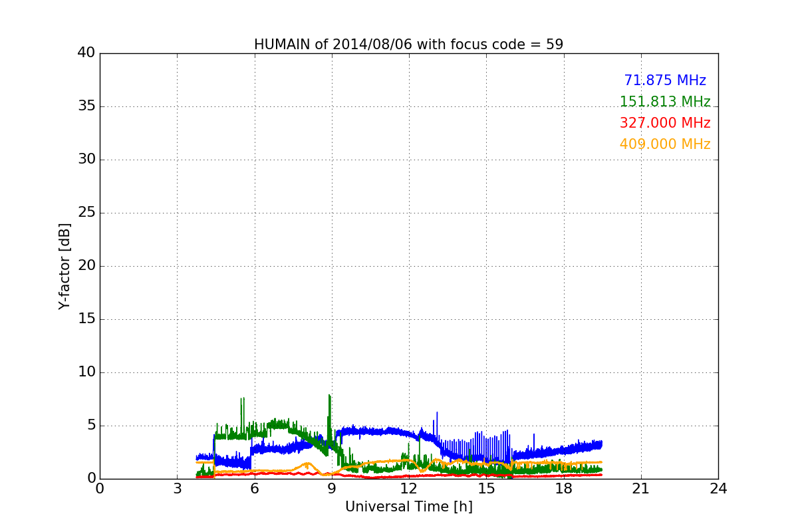Viewport: 798px width, 532px height.
Task: Click the y-axis tick label 15
Action: [86, 319]
